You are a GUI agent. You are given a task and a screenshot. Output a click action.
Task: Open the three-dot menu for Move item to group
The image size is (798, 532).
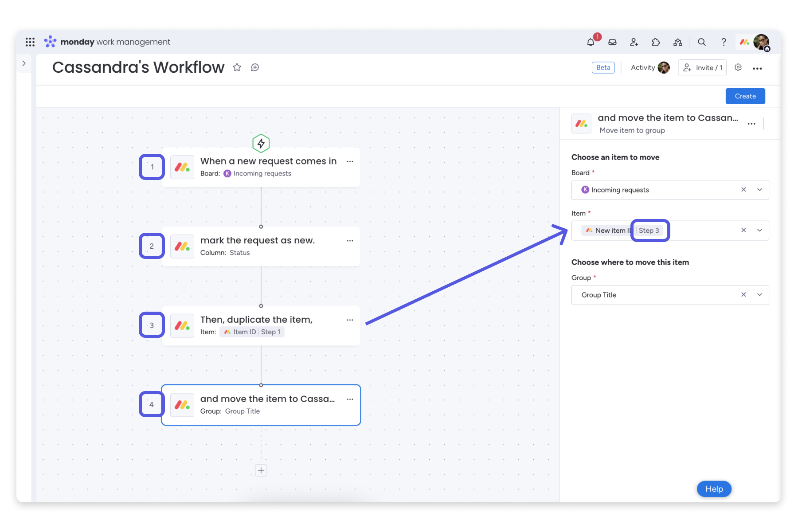(x=751, y=124)
